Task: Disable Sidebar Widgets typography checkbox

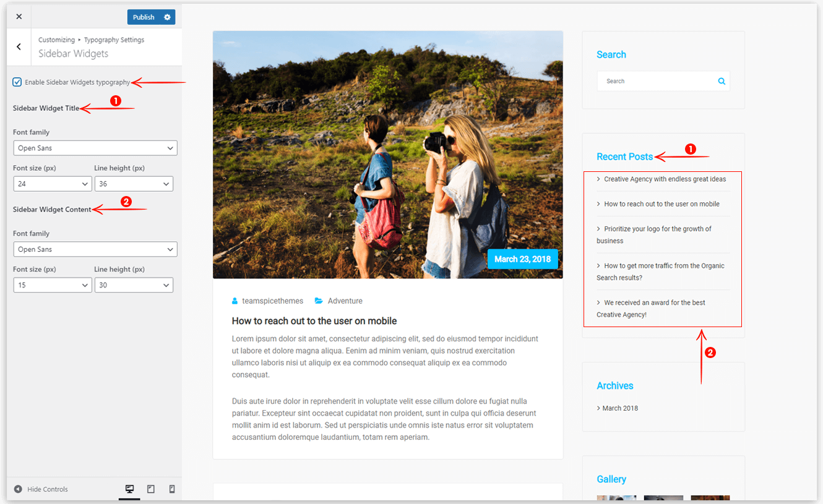Action: point(17,82)
